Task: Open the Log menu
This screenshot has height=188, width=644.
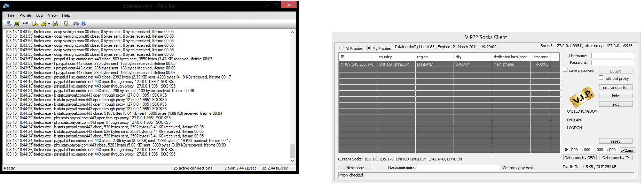Action: [39, 15]
